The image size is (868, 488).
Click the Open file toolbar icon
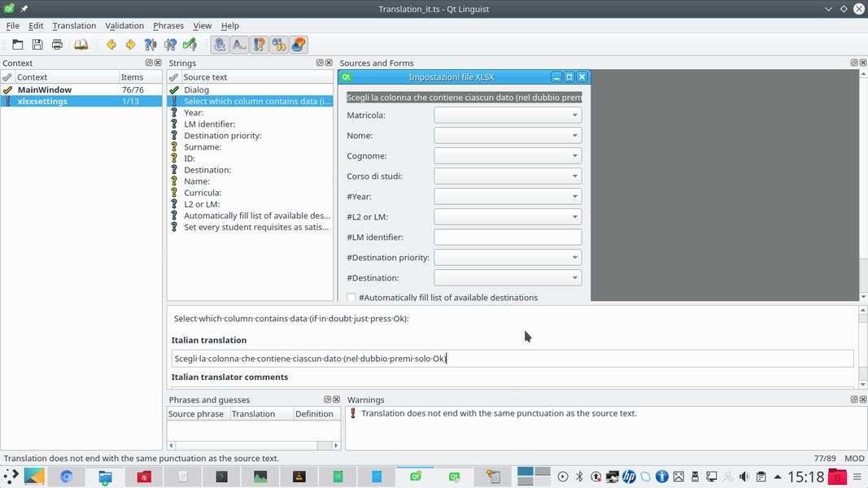18,45
